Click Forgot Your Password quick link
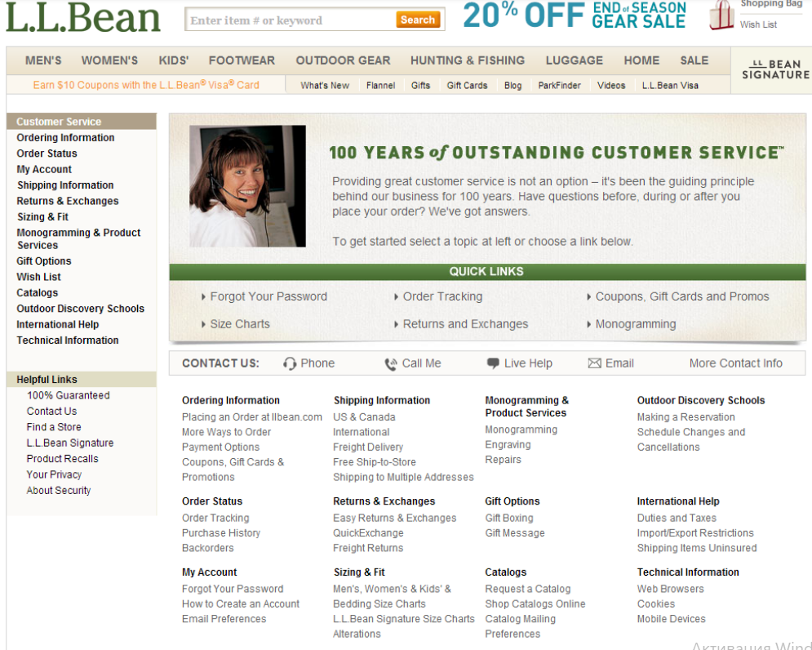This screenshot has width=812, height=650. tap(268, 296)
